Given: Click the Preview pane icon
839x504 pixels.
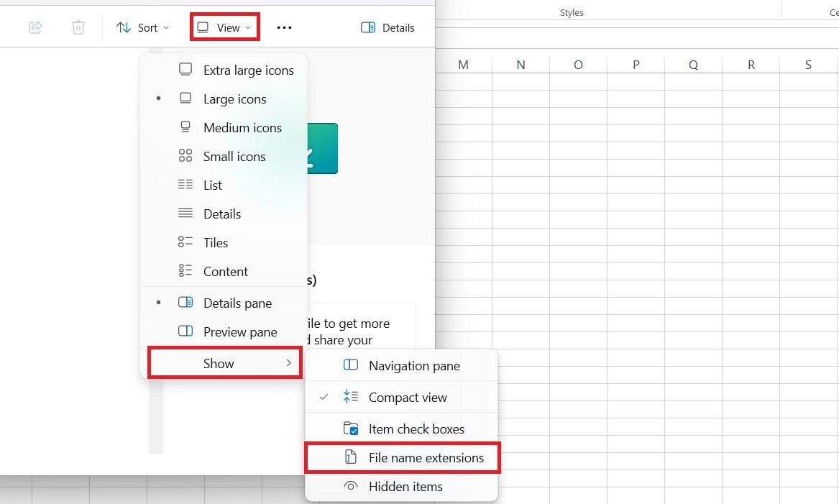Looking at the screenshot, I should [185, 331].
